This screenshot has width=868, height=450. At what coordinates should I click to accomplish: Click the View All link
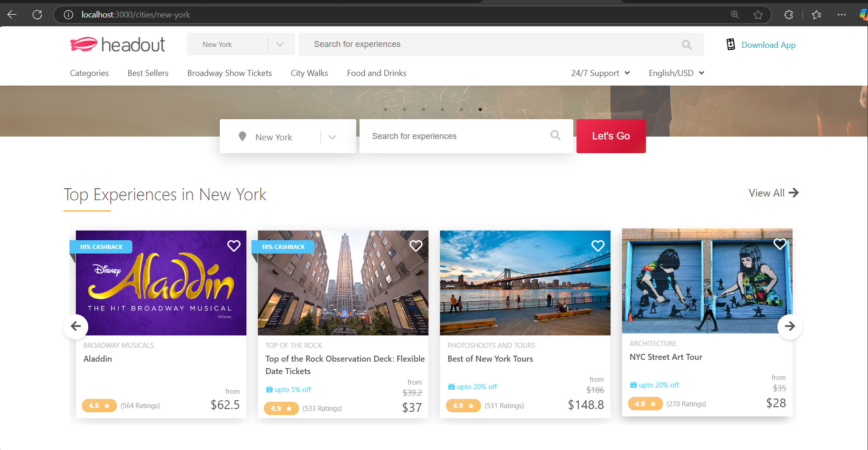[x=773, y=193]
